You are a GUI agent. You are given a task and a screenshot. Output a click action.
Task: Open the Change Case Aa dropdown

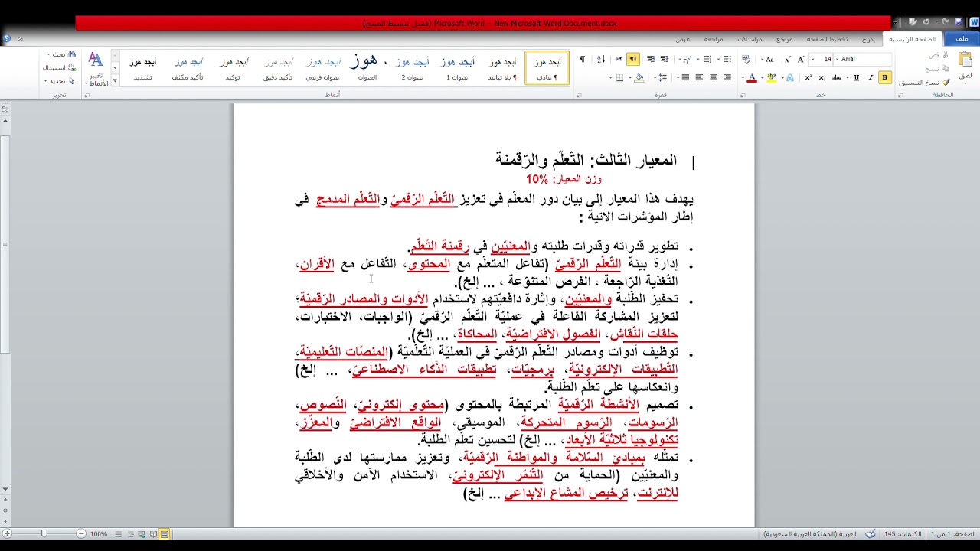pos(768,59)
